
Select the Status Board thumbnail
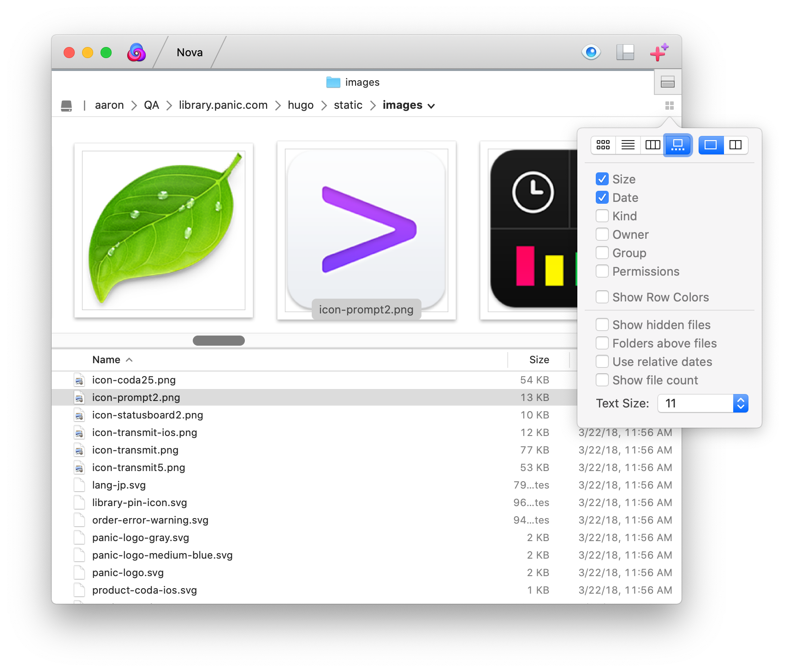(528, 230)
